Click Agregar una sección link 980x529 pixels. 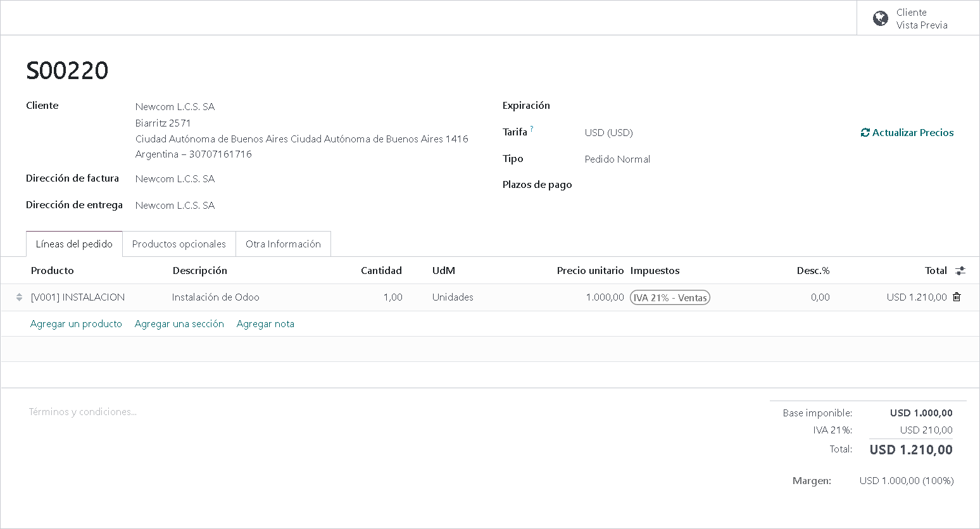click(x=179, y=324)
